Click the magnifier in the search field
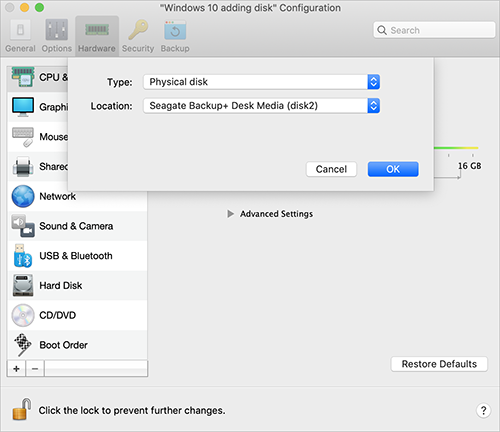This screenshot has width=500, height=432. [x=382, y=30]
